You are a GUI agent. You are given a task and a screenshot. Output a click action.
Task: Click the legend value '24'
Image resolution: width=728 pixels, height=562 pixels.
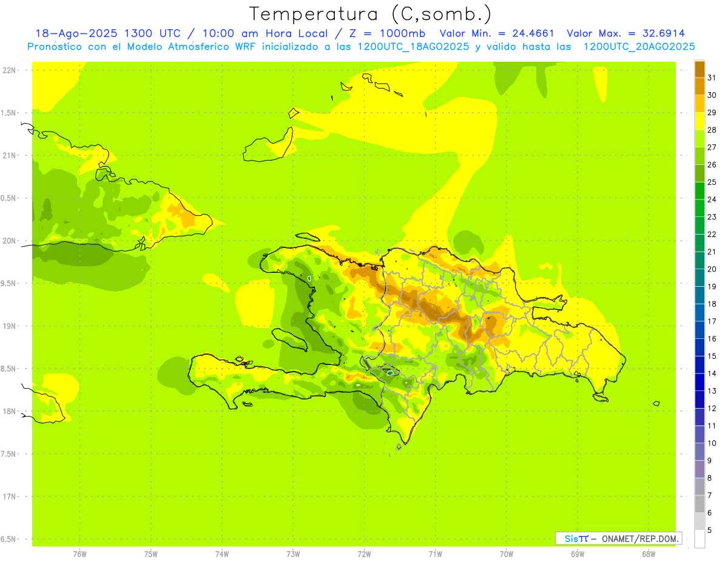712,199
